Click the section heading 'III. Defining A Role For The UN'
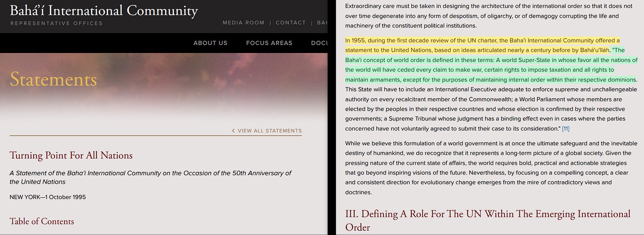644x235 pixels. point(488,220)
